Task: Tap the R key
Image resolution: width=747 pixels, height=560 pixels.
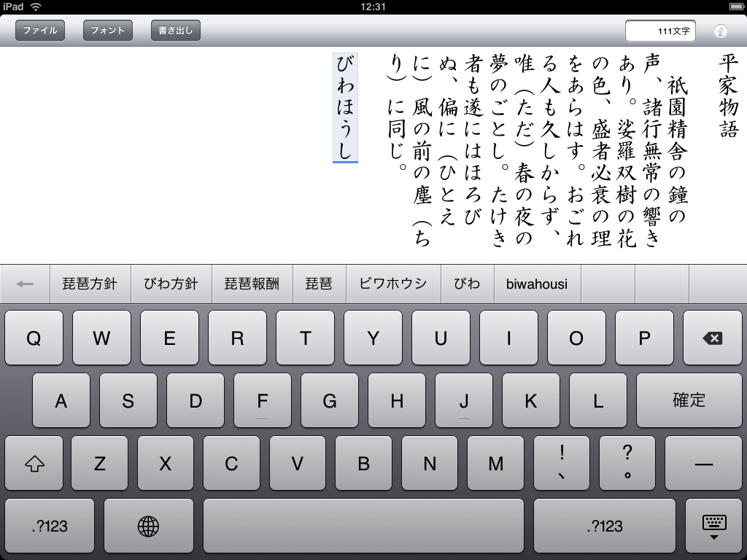Action: (x=237, y=338)
